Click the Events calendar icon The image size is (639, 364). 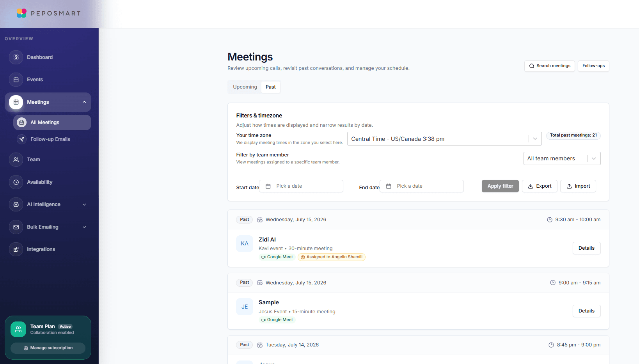coord(16,80)
